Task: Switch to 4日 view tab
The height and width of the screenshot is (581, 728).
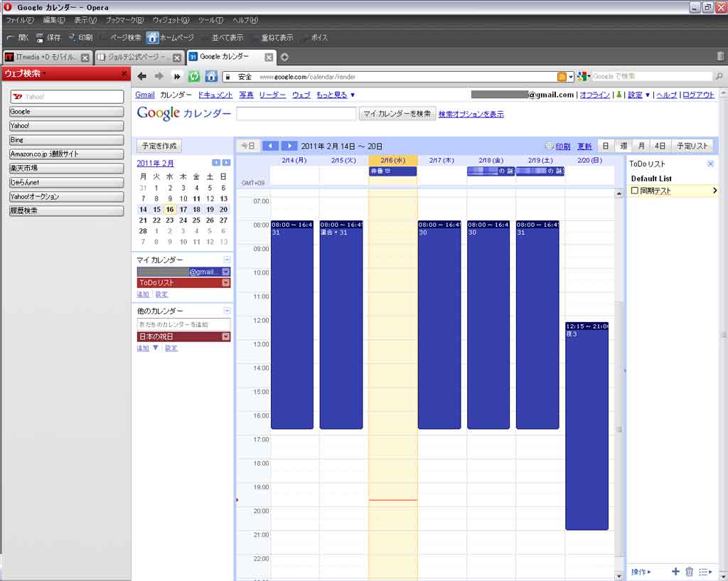Action: (x=660, y=146)
